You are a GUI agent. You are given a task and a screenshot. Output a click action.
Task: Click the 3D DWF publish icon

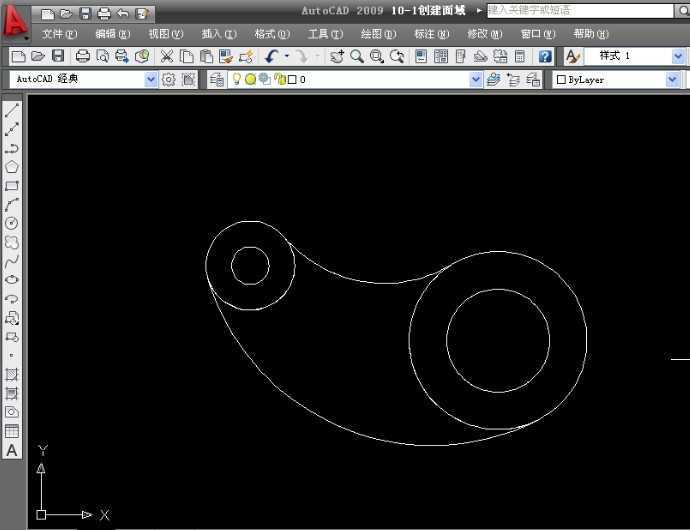142,56
